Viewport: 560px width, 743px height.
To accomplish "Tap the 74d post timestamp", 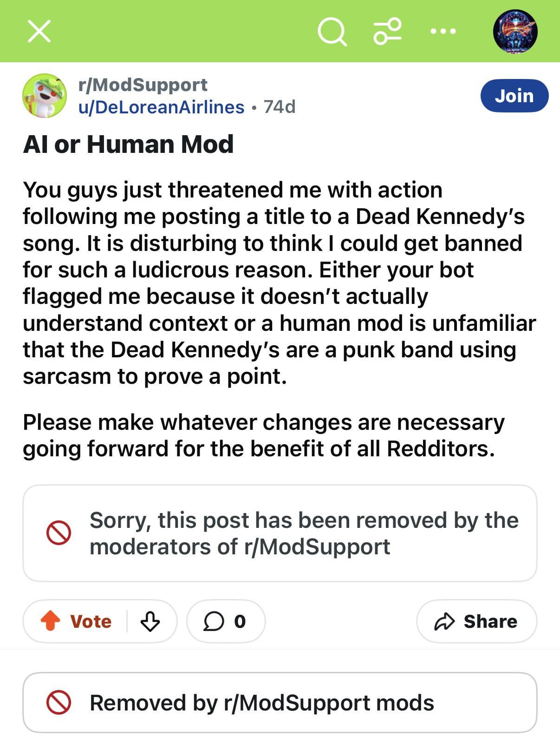I will (280, 107).
